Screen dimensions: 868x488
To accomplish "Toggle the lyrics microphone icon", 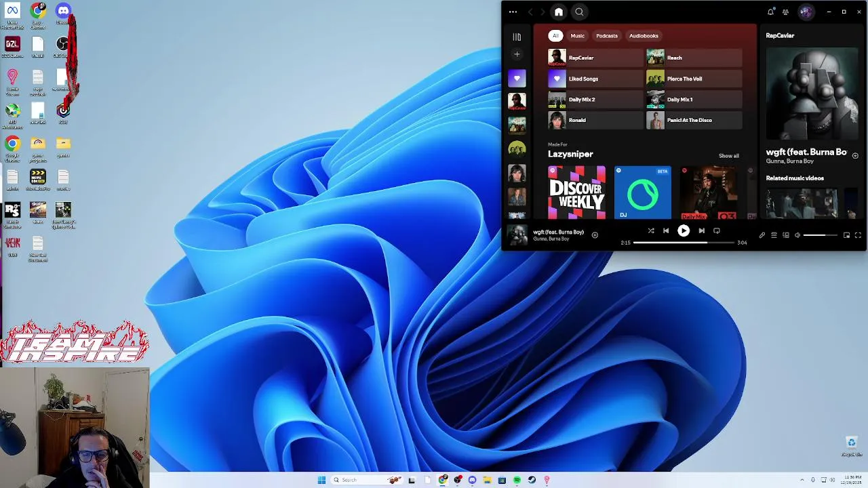I will (x=762, y=235).
